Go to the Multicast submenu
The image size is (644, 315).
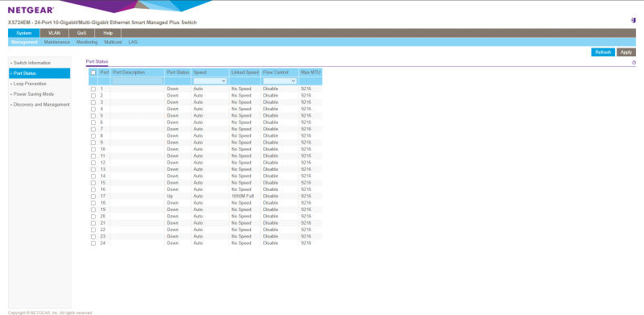pyautogui.click(x=113, y=42)
